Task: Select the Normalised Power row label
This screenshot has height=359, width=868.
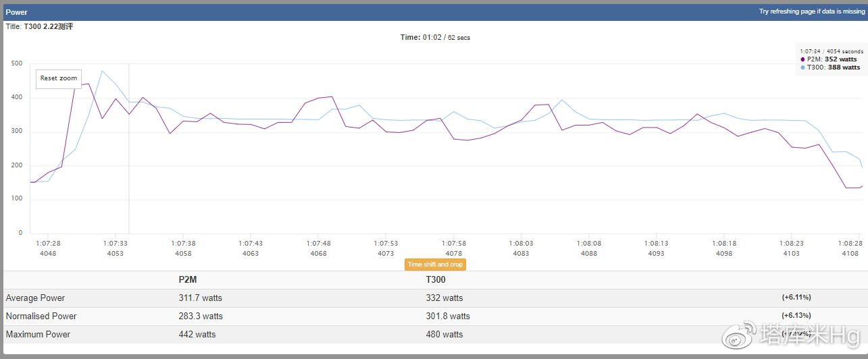Action: pos(41,316)
